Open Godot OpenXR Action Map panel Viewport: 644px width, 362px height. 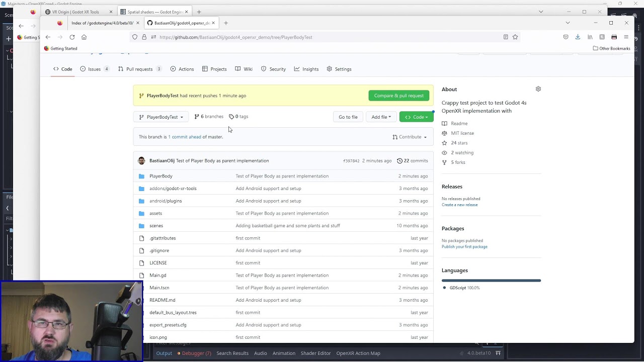pos(358,353)
